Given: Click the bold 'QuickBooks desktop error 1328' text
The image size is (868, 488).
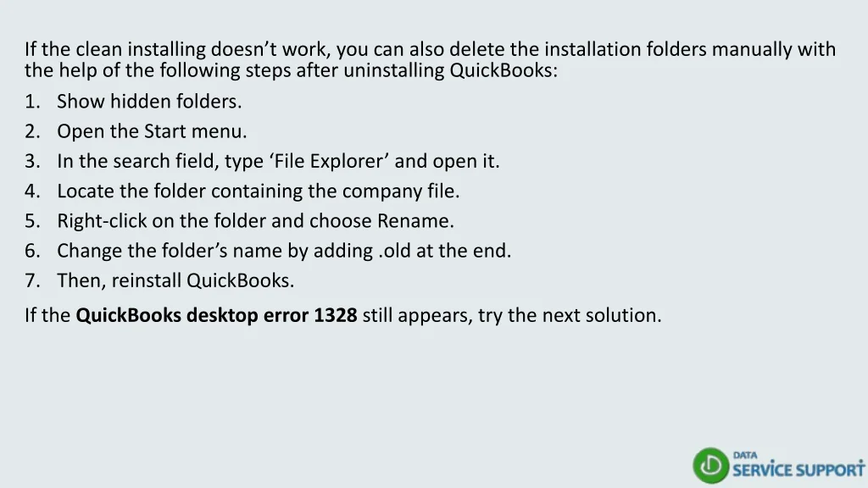Looking at the screenshot, I should pos(216,316).
